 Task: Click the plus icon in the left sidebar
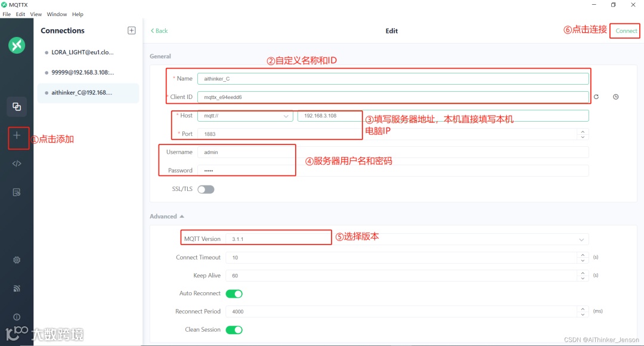point(17,135)
